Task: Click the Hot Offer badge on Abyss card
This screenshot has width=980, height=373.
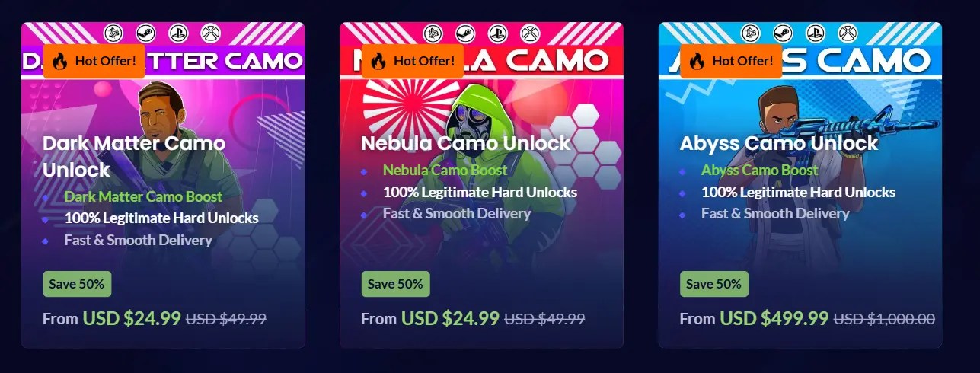Action: pyautogui.click(x=731, y=61)
